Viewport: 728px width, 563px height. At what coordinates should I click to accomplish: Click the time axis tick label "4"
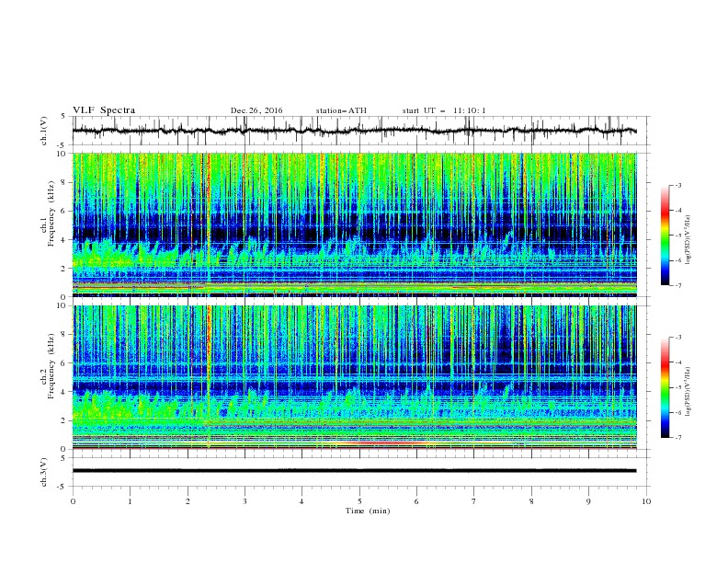[x=301, y=501]
